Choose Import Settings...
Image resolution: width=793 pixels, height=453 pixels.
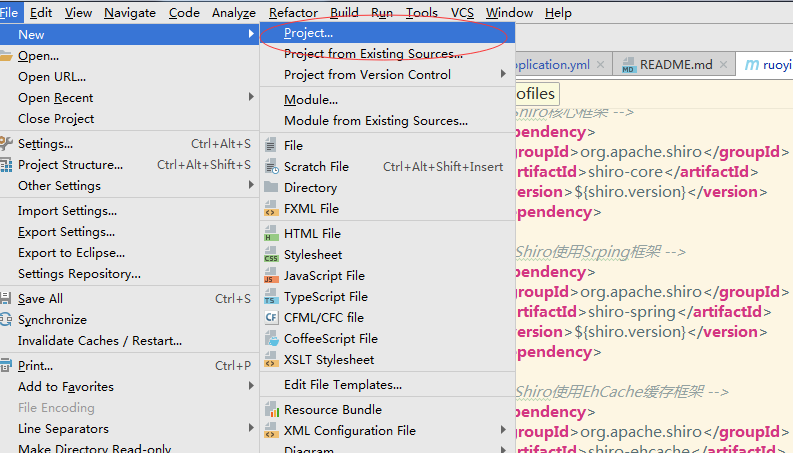pyautogui.click(x=129, y=211)
